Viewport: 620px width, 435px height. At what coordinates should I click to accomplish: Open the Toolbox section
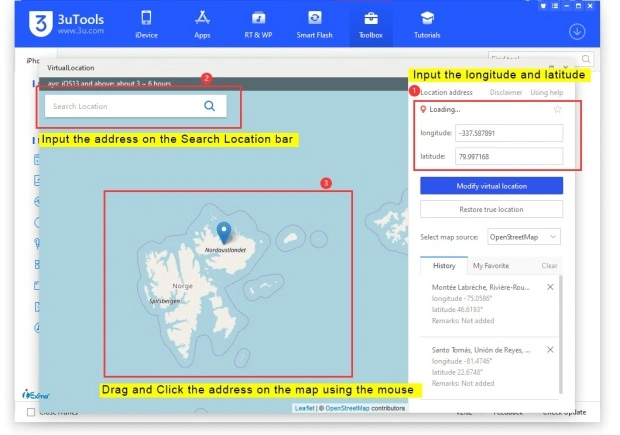(x=370, y=25)
